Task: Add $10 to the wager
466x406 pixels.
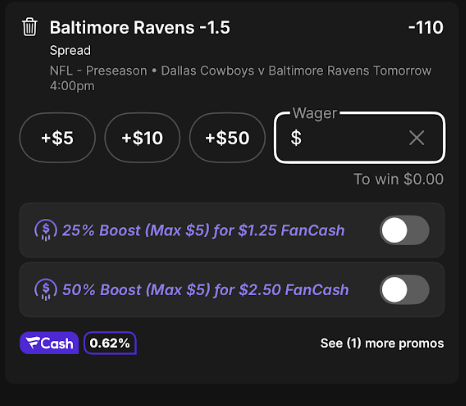Action: (142, 138)
